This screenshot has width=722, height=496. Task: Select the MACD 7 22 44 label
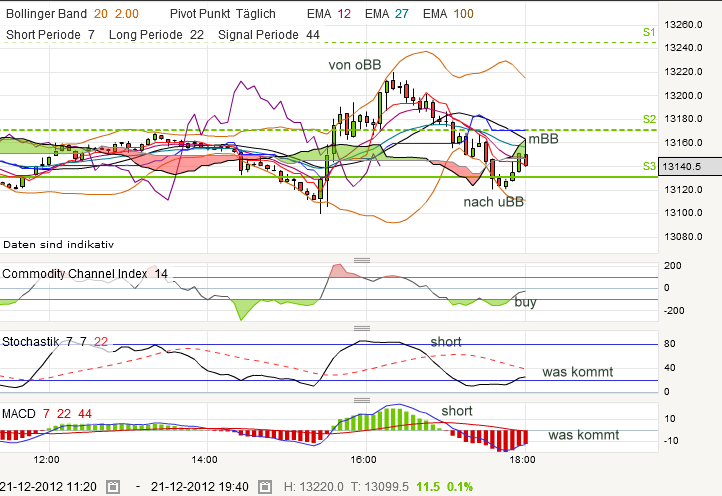click(47, 414)
